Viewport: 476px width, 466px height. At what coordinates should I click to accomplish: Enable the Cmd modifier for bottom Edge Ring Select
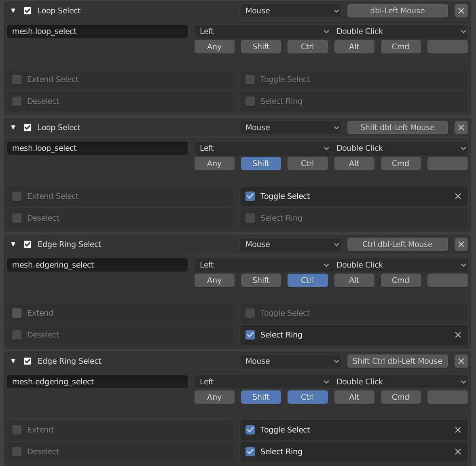pyautogui.click(x=400, y=397)
